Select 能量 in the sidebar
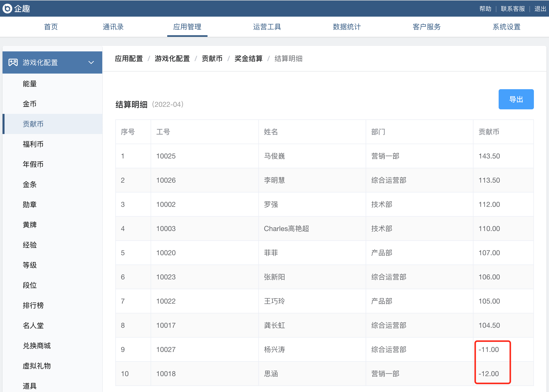549x392 pixels. (52, 84)
